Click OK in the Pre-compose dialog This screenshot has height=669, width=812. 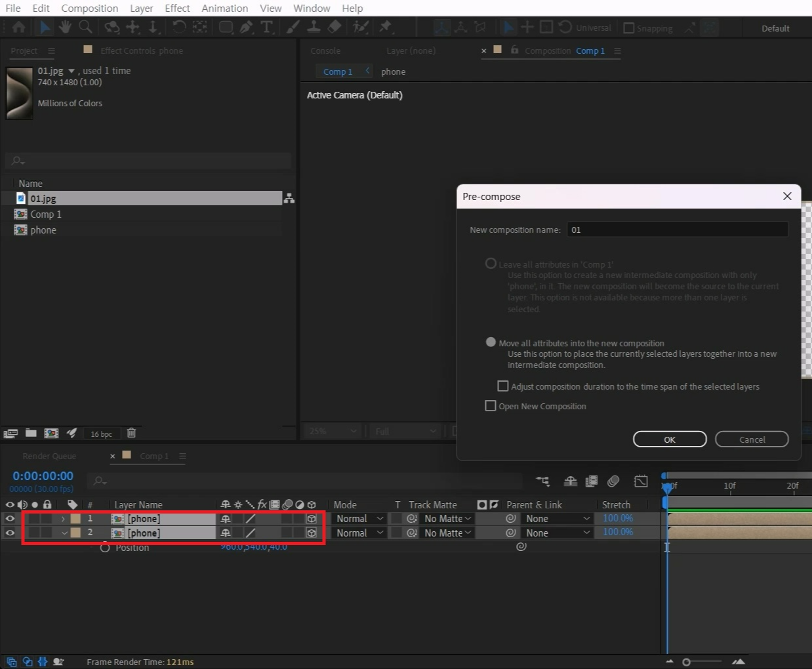670,439
